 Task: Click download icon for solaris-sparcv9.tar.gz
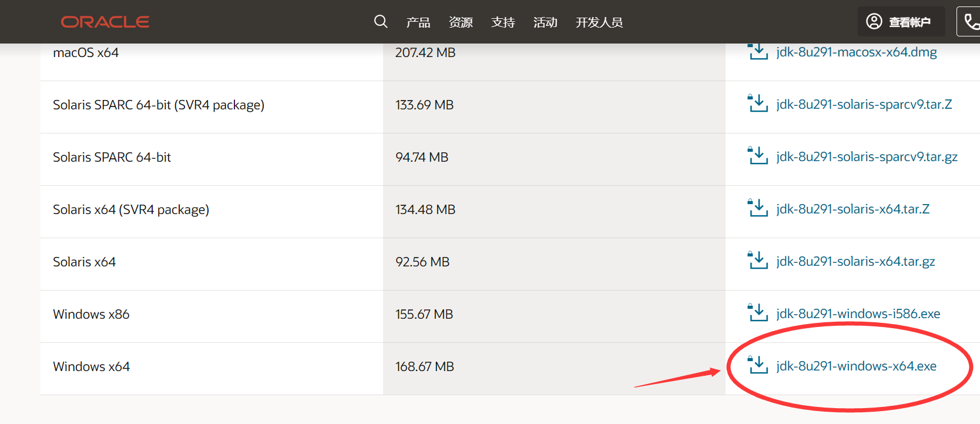pyautogui.click(x=758, y=156)
